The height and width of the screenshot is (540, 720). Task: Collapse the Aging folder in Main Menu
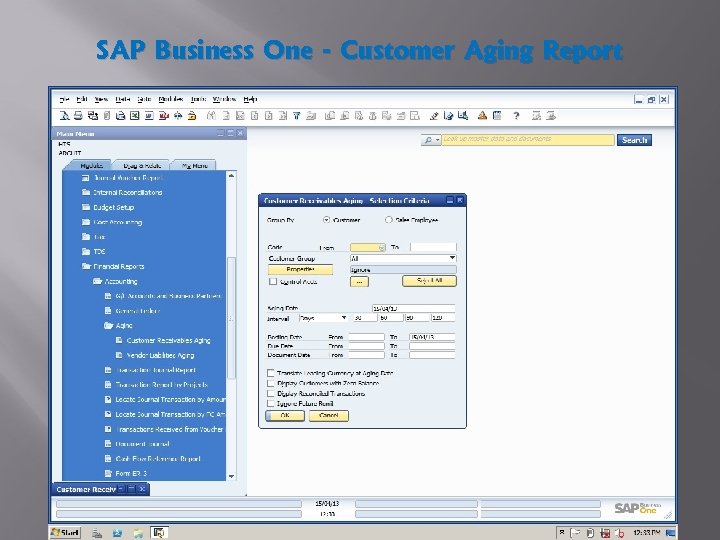click(x=108, y=326)
